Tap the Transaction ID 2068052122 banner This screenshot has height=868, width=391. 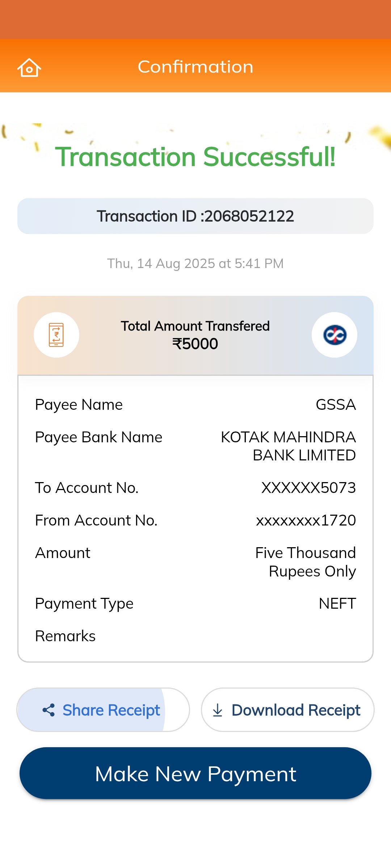click(195, 216)
